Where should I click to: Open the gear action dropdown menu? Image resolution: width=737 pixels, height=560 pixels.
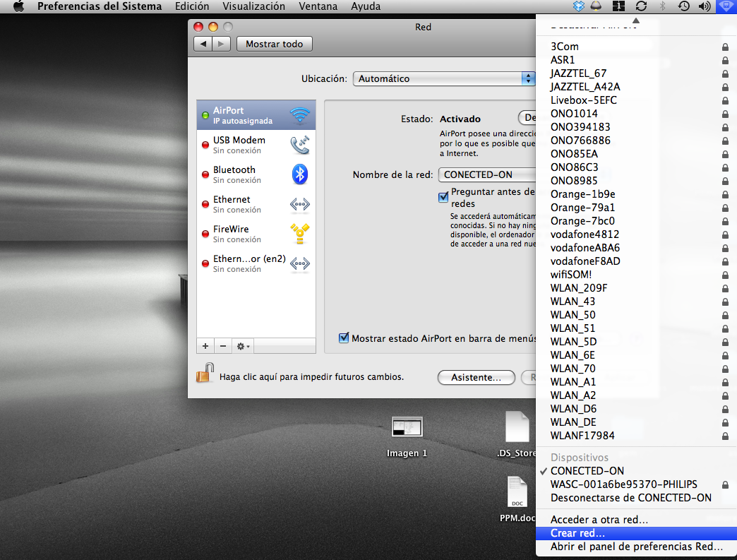click(243, 347)
